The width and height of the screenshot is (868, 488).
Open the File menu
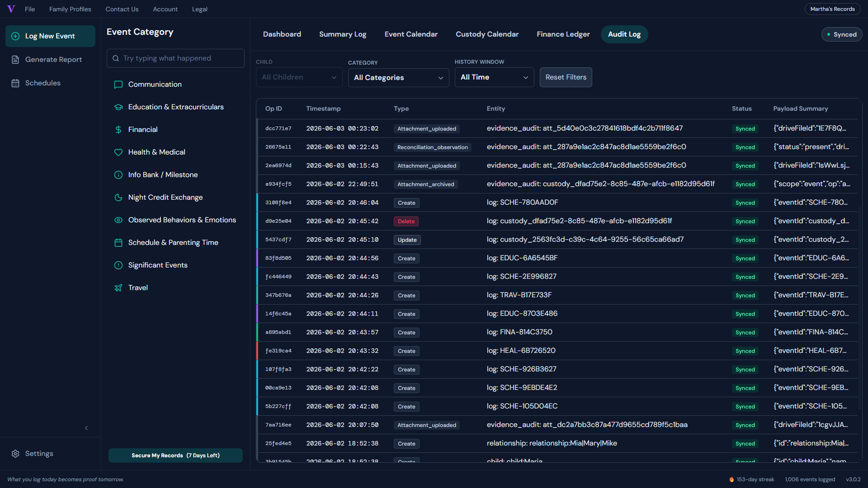tap(30, 9)
